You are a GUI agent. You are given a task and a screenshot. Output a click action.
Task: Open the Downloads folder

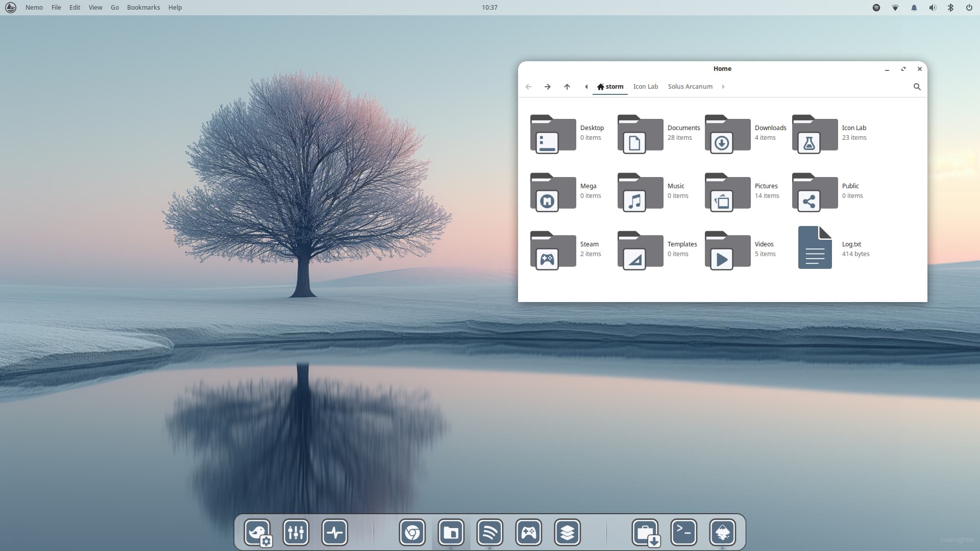click(x=727, y=134)
